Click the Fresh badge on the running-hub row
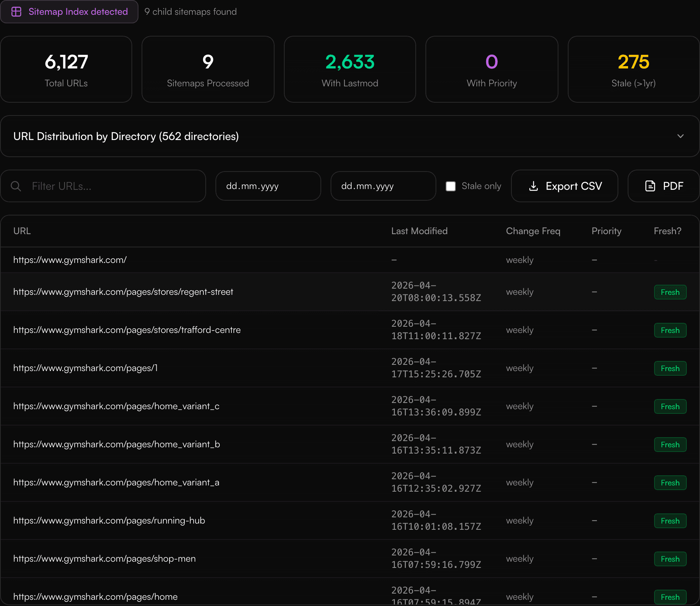700x606 pixels. pos(670,521)
